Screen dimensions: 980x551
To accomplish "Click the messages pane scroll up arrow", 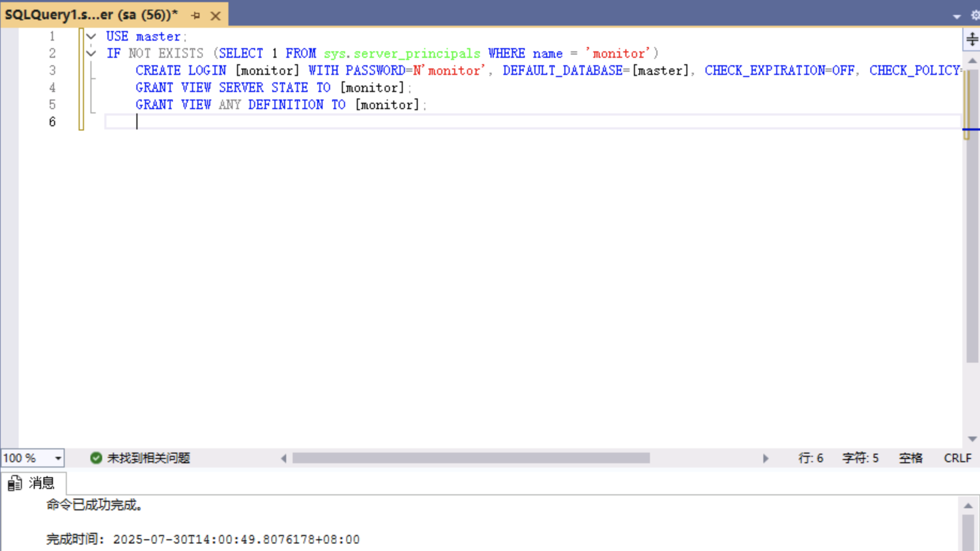I will pos(968,506).
